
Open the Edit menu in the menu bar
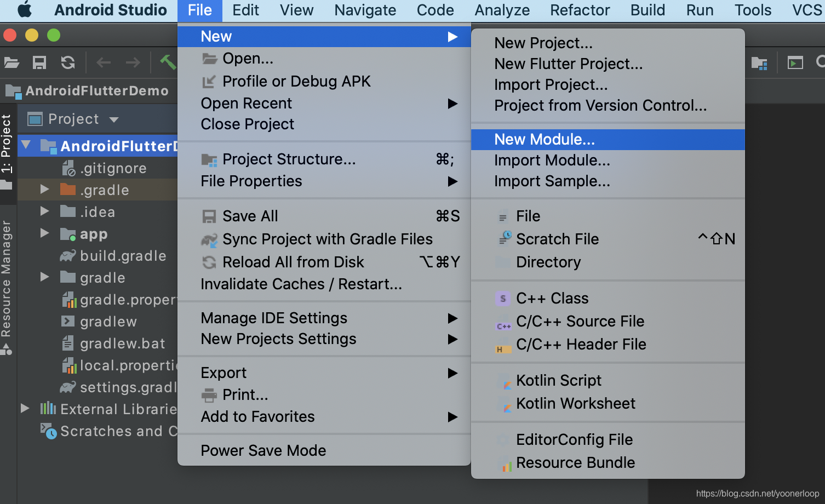pos(245,10)
